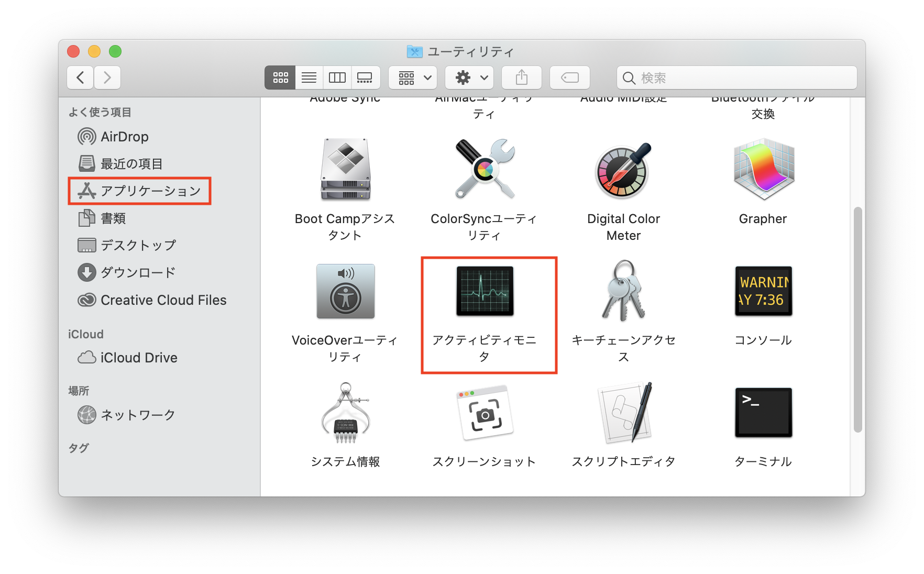Select ネットワーク in the sidebar
The image size is (924, 574).
[126, 415]
